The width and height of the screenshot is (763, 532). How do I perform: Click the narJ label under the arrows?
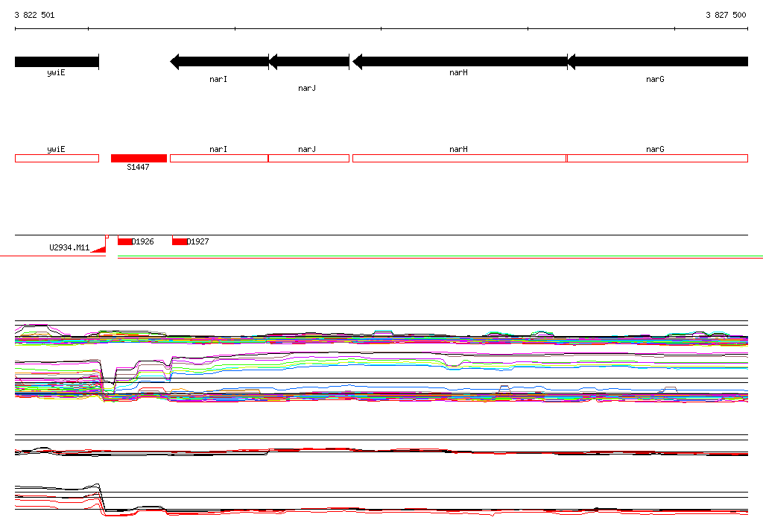point(307,88)
